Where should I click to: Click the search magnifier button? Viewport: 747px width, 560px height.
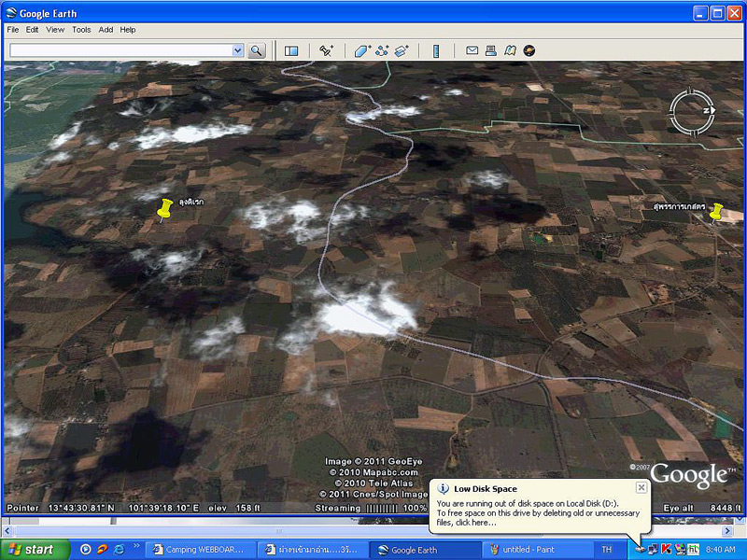point(256,50)
